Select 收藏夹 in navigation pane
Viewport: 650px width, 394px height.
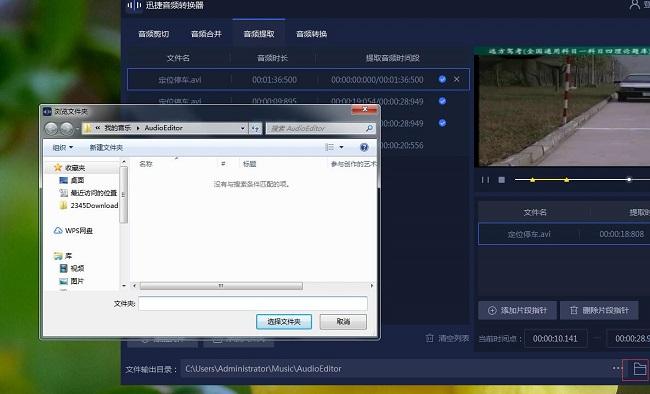(75, 168)
